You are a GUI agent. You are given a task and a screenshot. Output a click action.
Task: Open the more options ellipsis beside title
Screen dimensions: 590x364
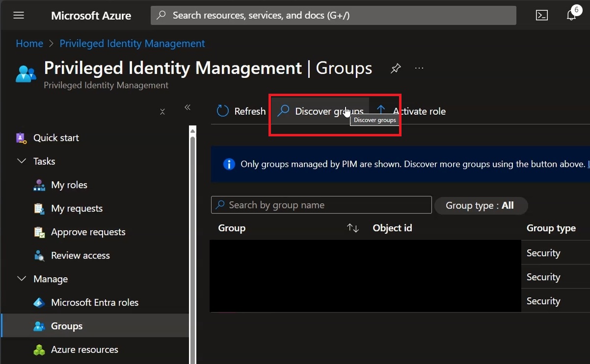tap(419, 68)
